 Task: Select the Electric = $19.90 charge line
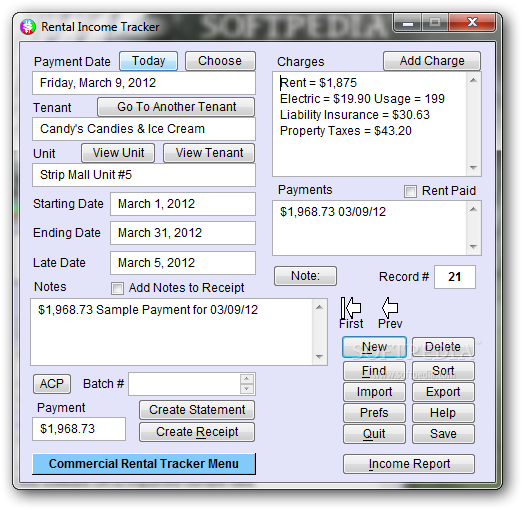[362, 99]
